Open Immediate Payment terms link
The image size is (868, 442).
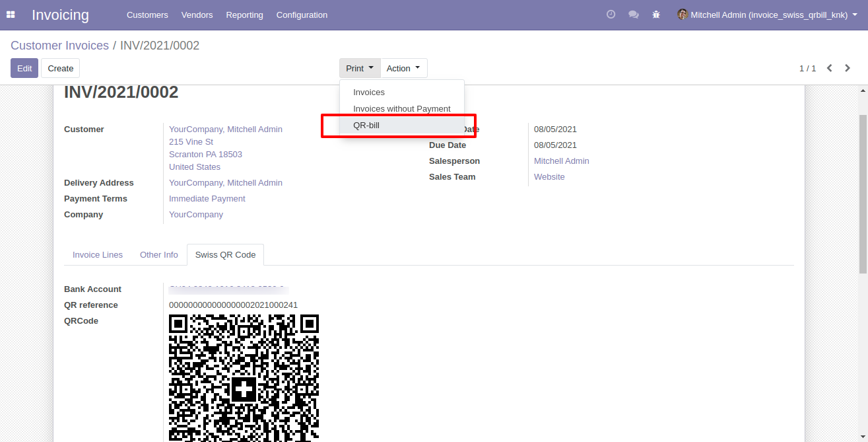[x=207, y=199]
